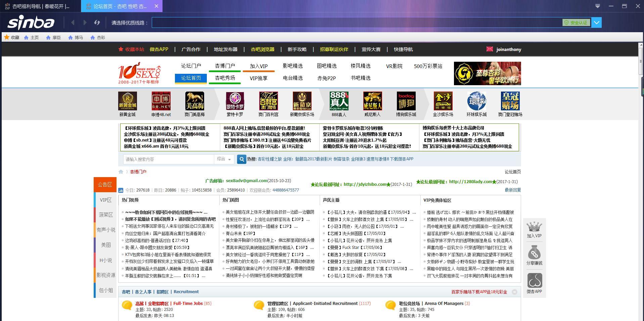The image size is (644, 321).
Task: Select 加入VIP from the main navigation
Action: coord(258,66)
